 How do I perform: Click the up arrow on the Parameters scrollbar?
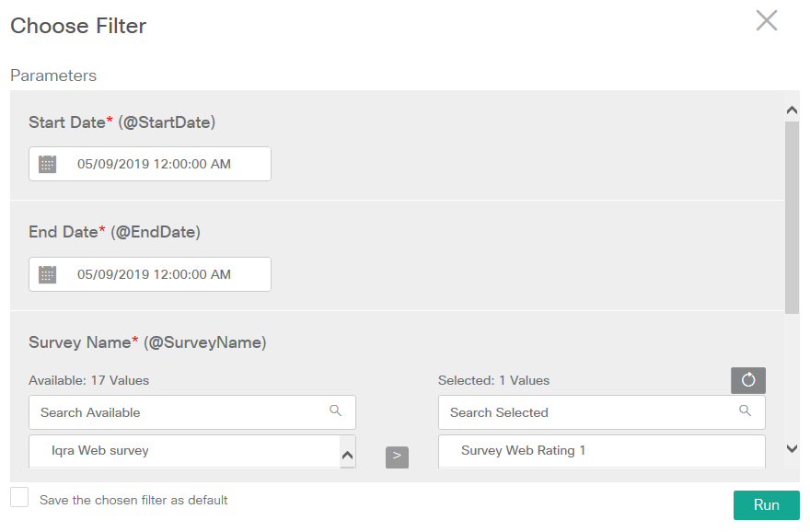coord(793,109)
